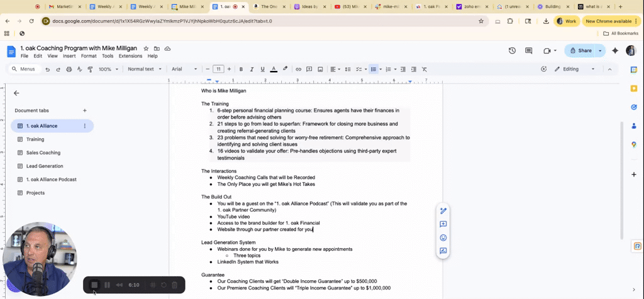The height and width of the screenshot is (299, 644).
Task: Open the Tools menu
Action: [108, 56]
